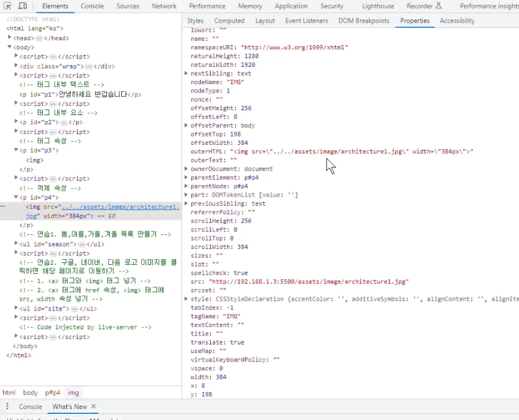Expand the part DOMTokenList property

click(186, 194)
